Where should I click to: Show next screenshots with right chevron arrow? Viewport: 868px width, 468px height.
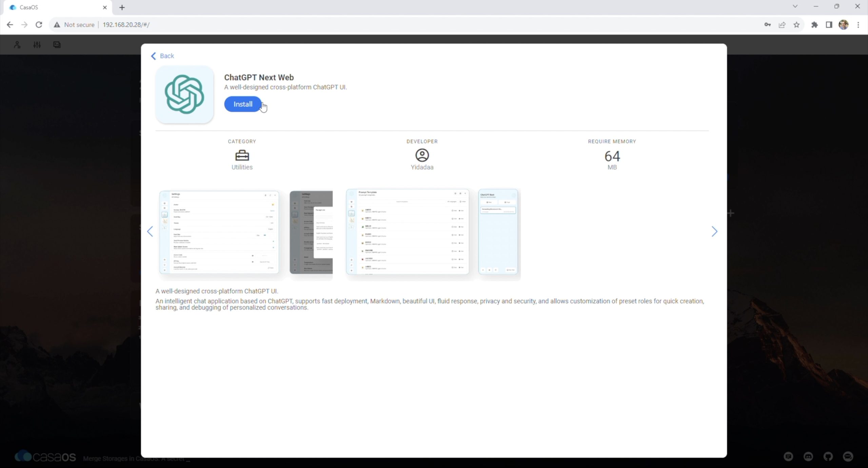tap(714, 231)
